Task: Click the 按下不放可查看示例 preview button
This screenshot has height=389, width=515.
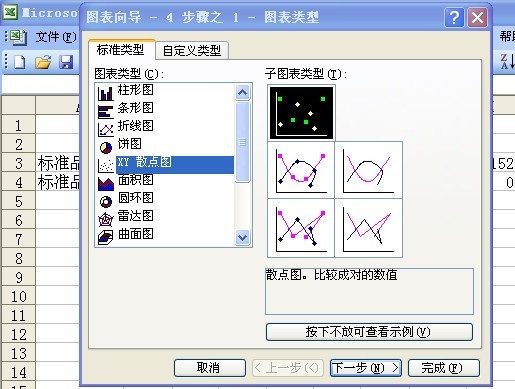Action: point(369,332)
